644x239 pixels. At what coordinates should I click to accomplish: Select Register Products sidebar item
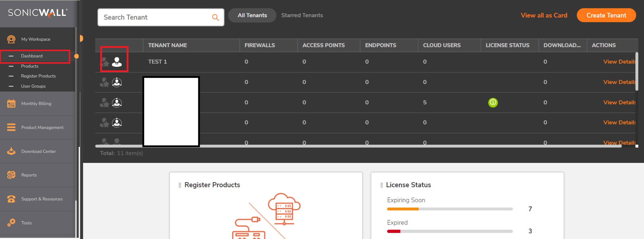(x=38, y=76)
